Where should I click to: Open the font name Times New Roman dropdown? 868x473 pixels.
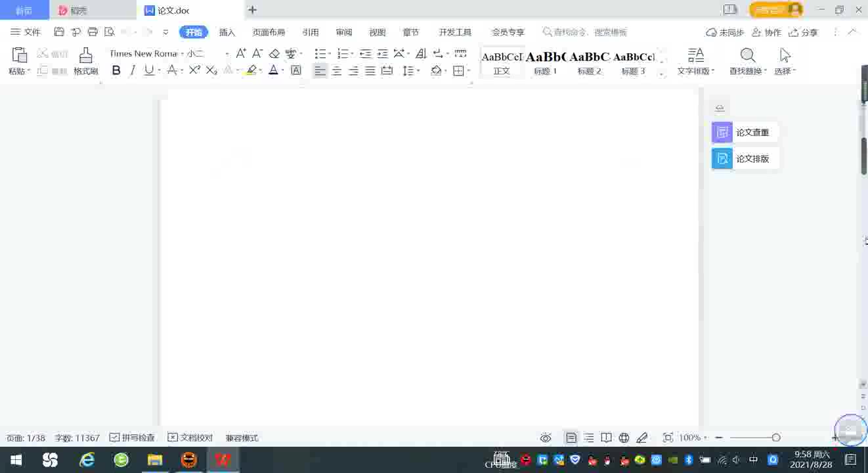tap(182, 53)
